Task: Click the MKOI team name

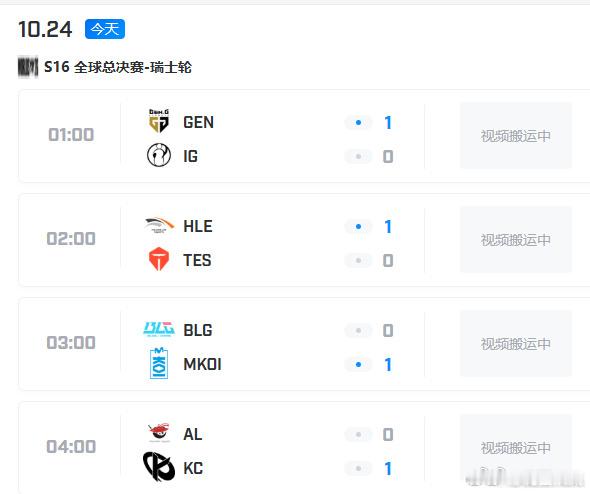Action: [x=202, y=364]
